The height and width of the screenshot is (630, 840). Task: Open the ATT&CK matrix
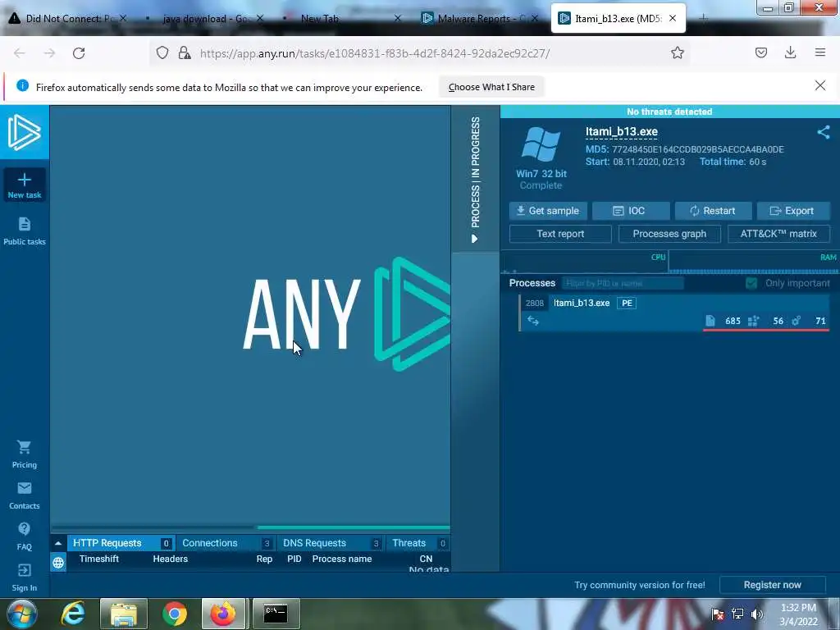pyautogui.click(x=778, y=234)
